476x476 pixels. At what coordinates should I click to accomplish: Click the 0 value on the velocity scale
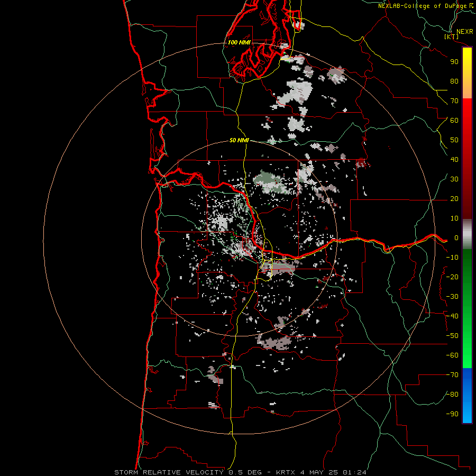tap(456, 238)
